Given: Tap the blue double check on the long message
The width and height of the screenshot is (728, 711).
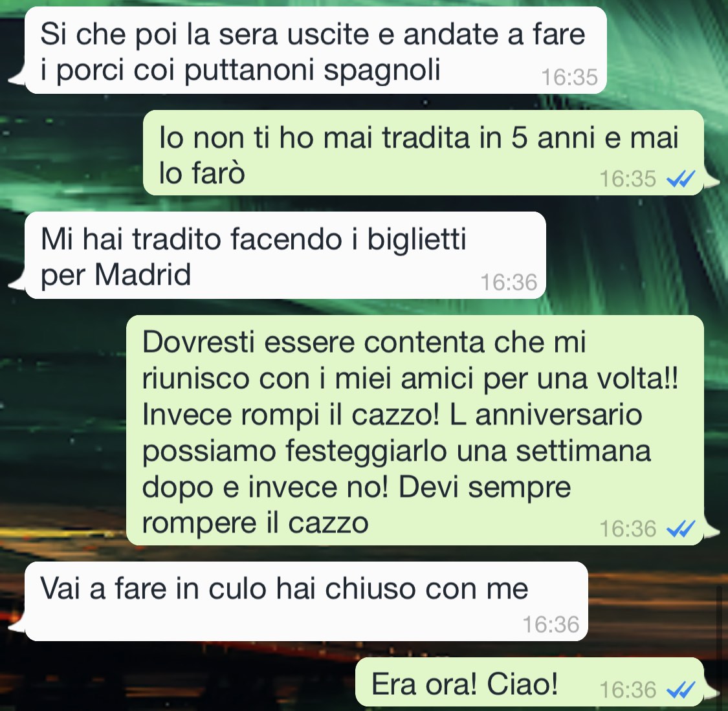Looking at the screenshot, I should [x=681, y=529].
